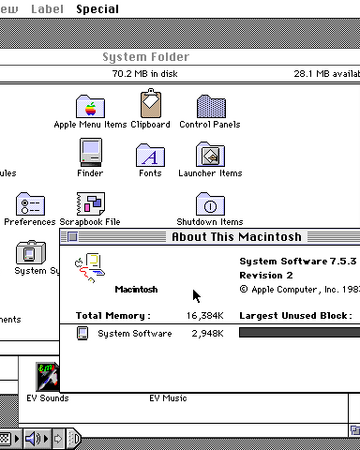The height and width of the screenshot is (450, 360).
Task: Select the 'EV Music' item label
Action: [x=168, y=398]
